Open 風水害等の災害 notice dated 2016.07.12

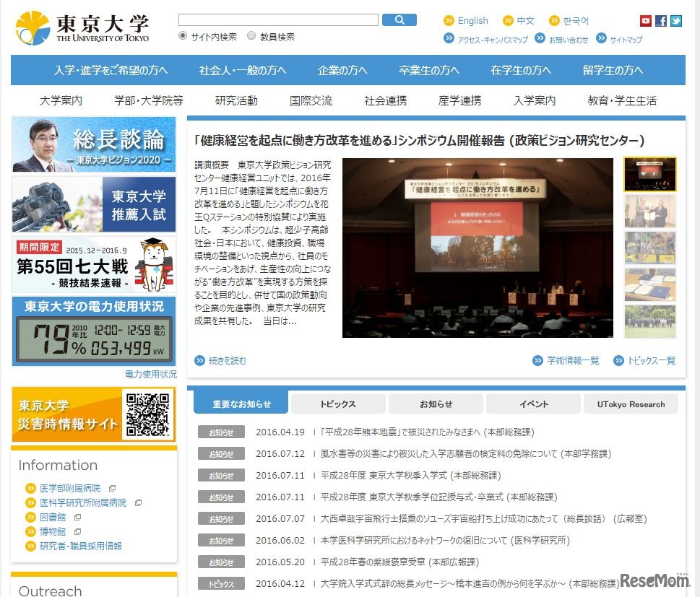click(466, 454)
